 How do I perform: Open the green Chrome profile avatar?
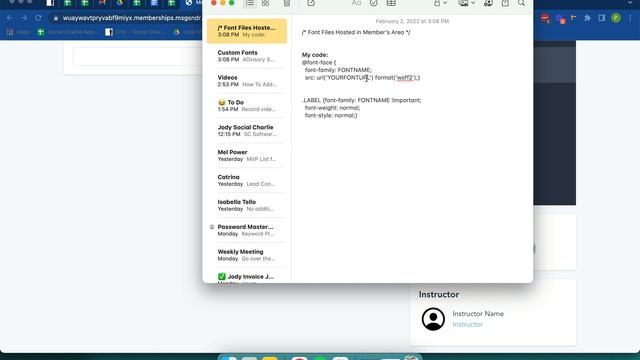[616, 18]
